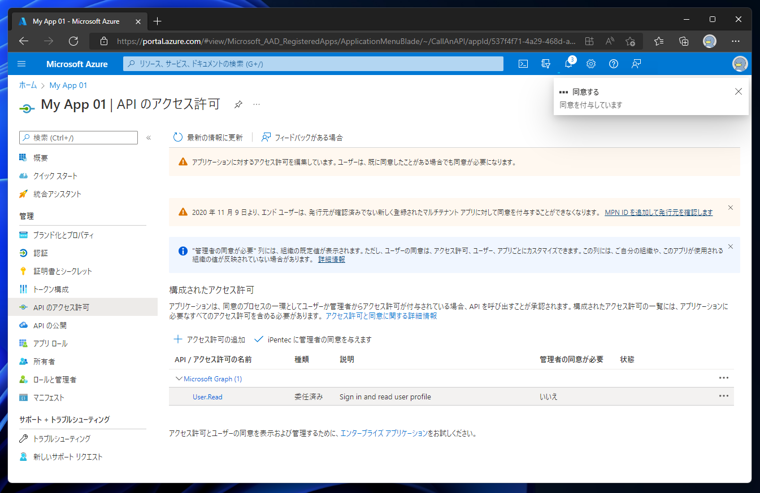
Task: Click 最新の情報に更新 refresh button
Action: (208, 137)
